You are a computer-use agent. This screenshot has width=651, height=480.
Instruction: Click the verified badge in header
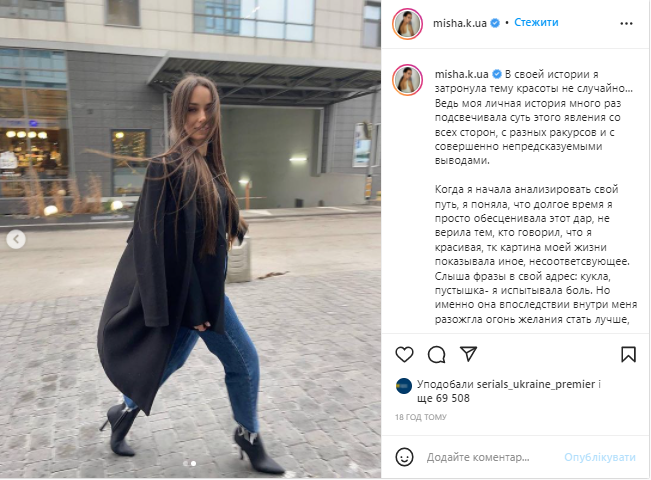(x=495, y=23)
